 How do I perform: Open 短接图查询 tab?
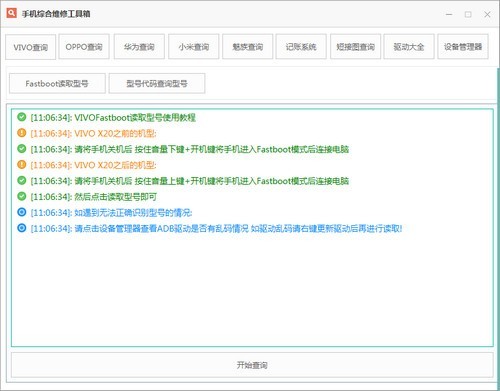pos(356,47)
